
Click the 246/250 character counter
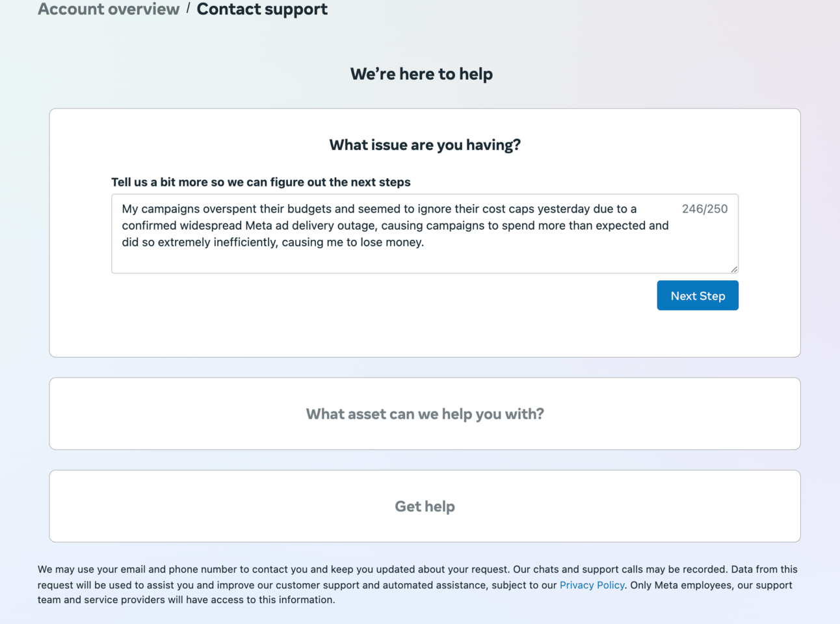[x=705, y=209]
